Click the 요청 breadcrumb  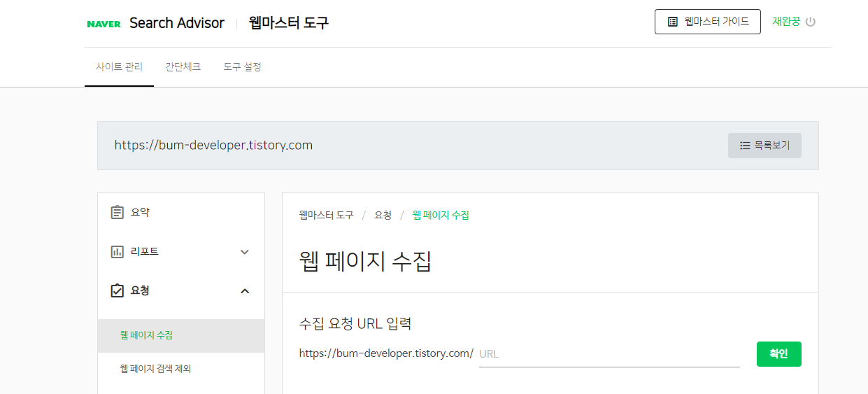tap(383, 215)
